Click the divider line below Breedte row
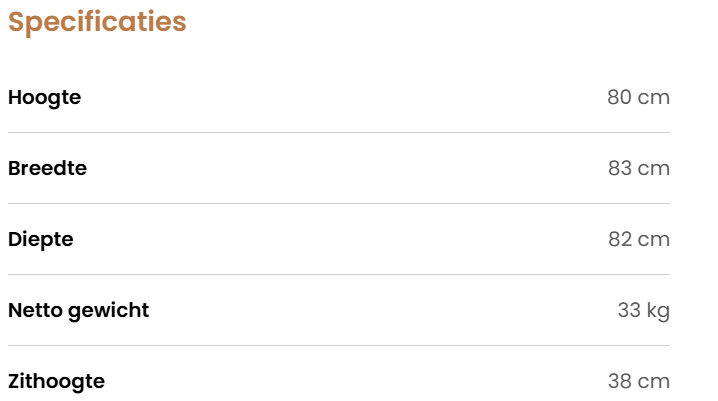Screen dimensions: 718x401 (x=339, y=203)
